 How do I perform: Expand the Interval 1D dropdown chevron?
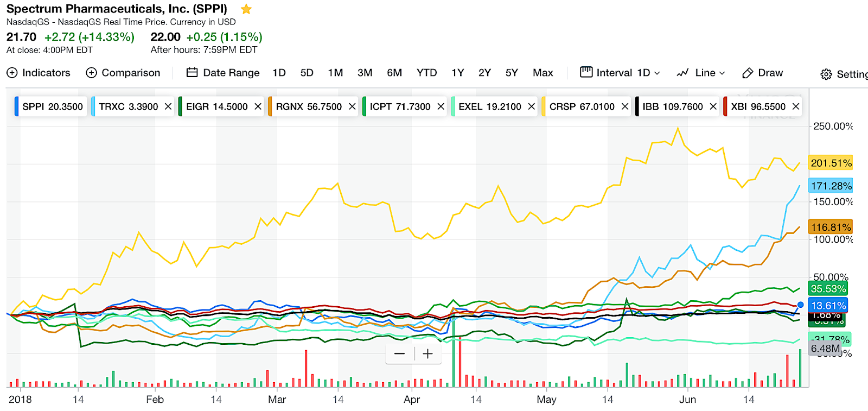coord(657,73)
